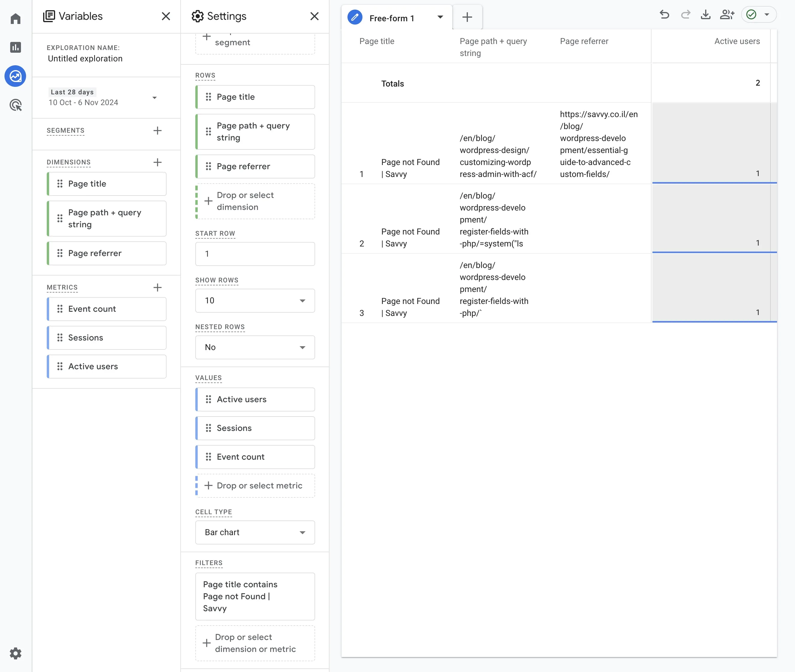The image size is (795, 672).
Task: Click the Page referrer column header
Action: pyautogui.click(x=584, y=41)
